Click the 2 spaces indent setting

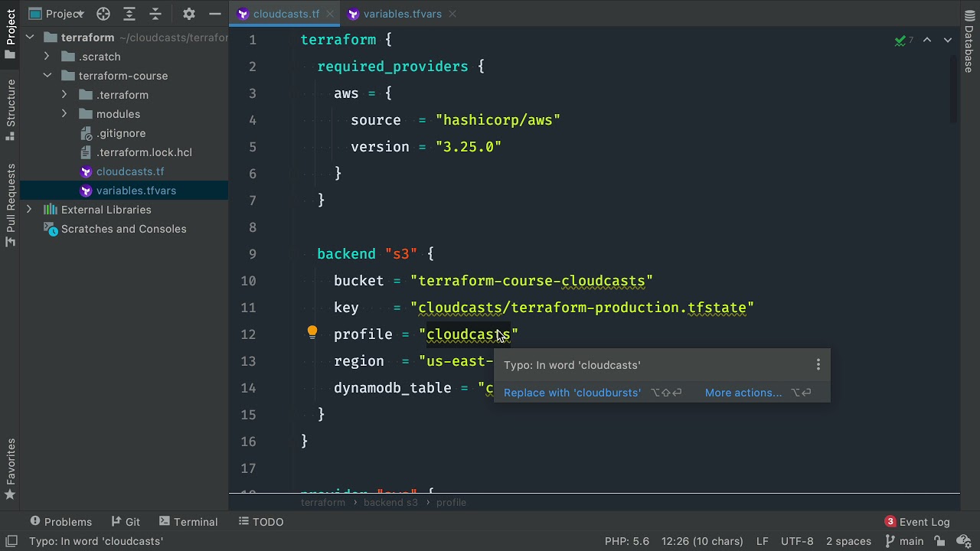[848, 541]
